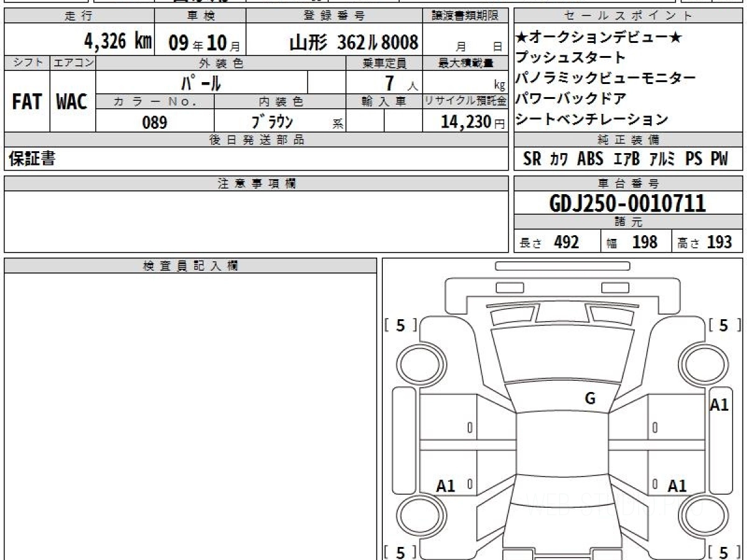This screenshot has height=560, width=747.
Task: Select PW in equipment list
Action: [x=719, y=159]
